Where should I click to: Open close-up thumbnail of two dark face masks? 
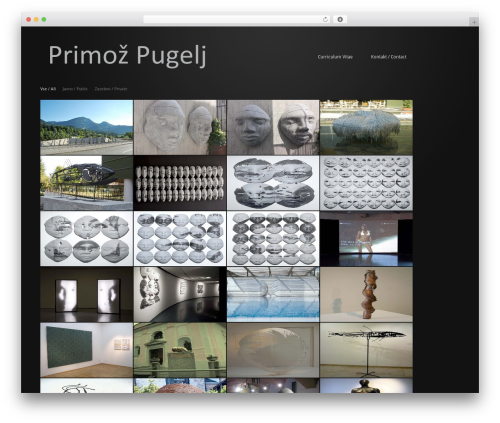(273, 127)
